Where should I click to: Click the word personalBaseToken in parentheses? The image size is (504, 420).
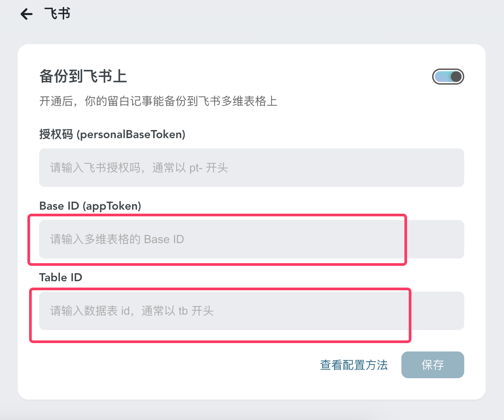click(x=131, y=134)
